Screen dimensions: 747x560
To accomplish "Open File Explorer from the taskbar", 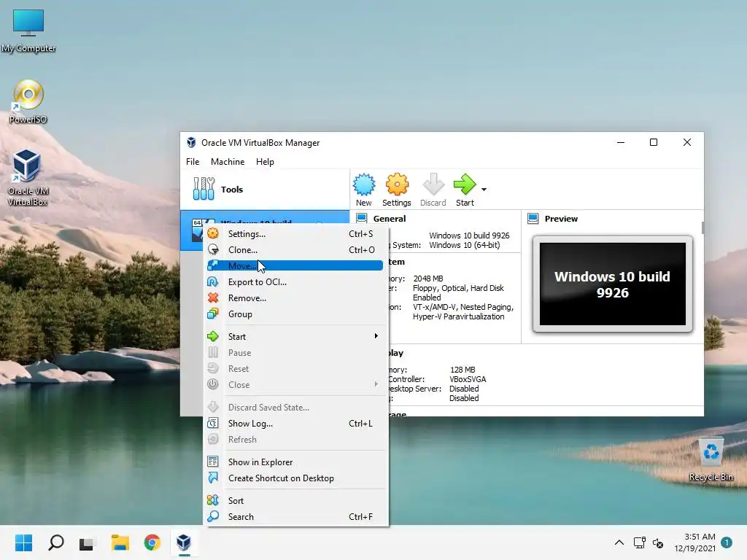I will [x=120, y=542].
